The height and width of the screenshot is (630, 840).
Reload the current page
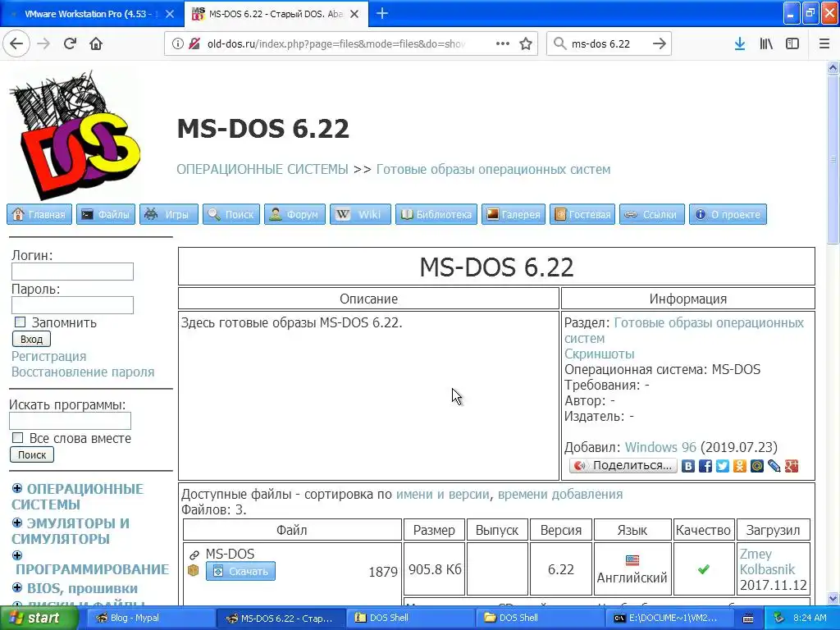tap(70, 43)
